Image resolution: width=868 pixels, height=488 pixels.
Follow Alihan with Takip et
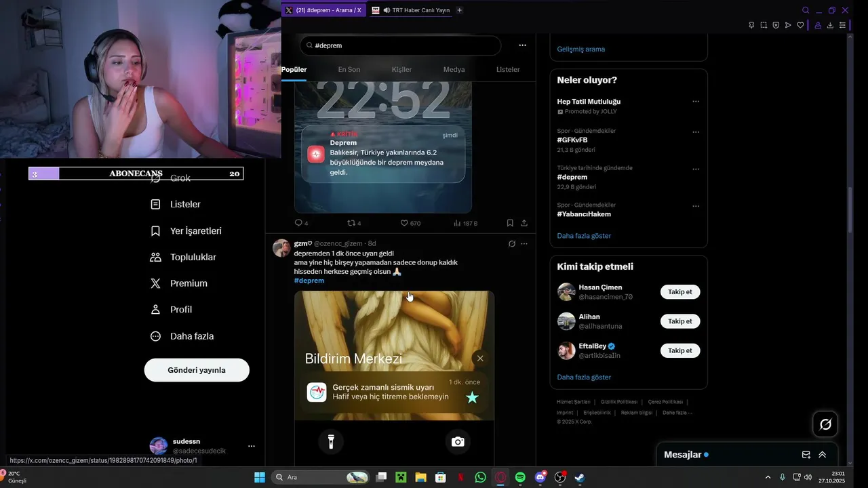680,321
